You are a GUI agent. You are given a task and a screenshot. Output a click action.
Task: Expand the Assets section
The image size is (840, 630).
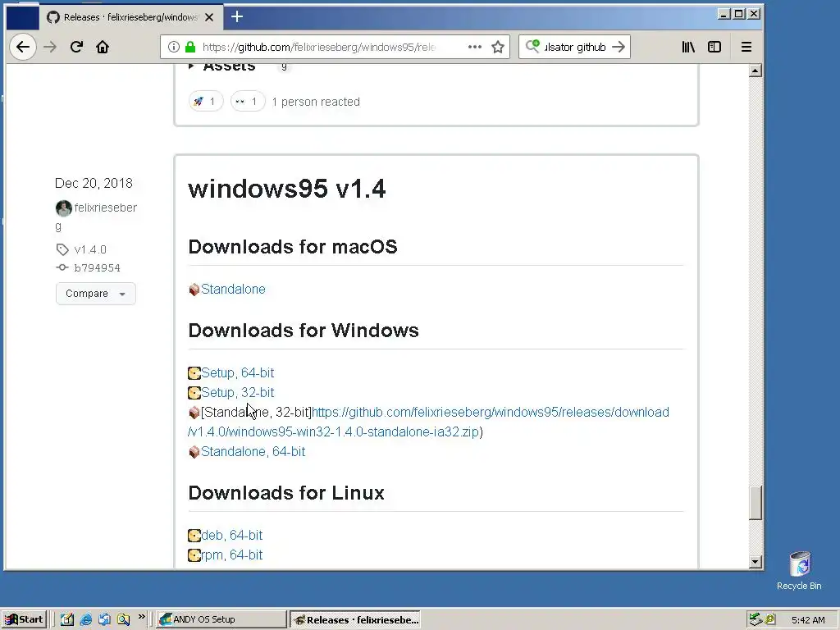click(221, 66)
